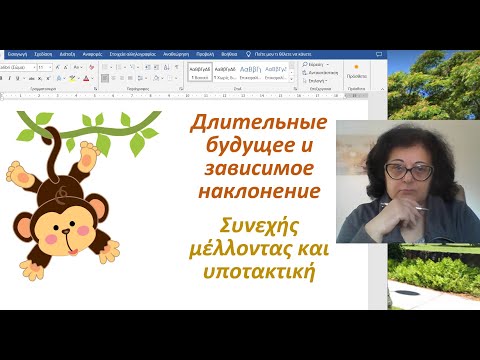Apply the yellow text highlight color
This screenshot has height=360, width=480.
click(x=72, y=78)
